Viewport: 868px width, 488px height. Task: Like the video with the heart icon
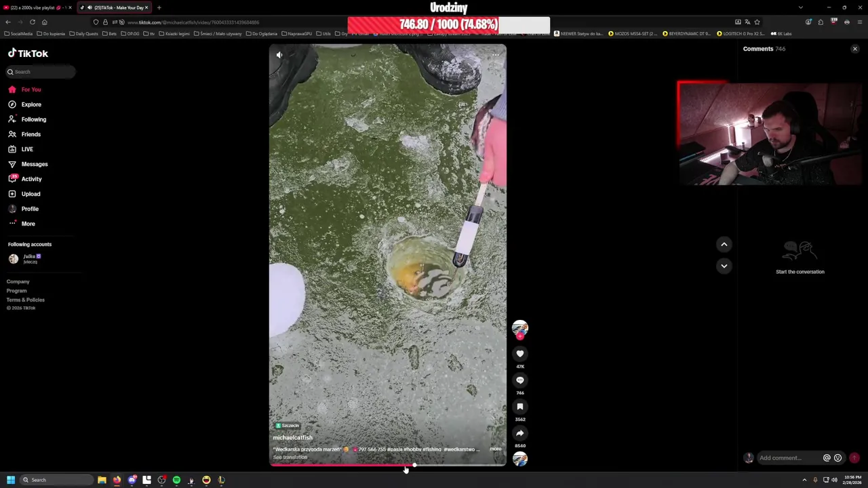(x=520, y=353)
